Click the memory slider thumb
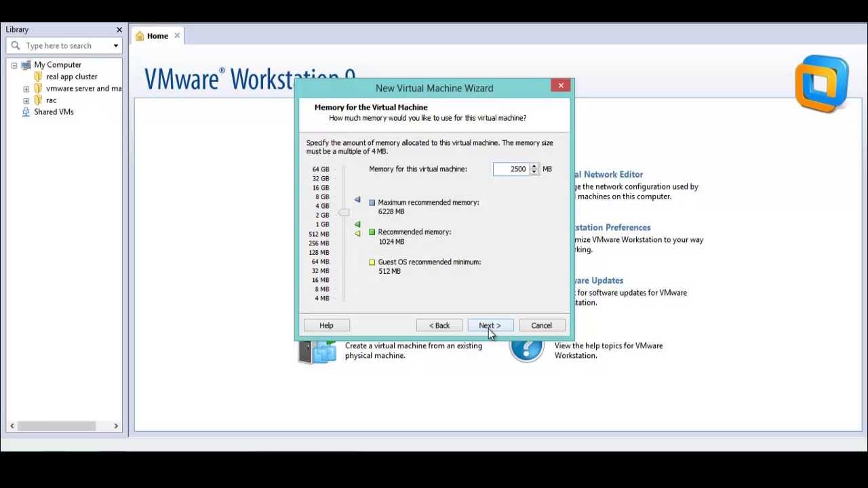Image resolution: width=868 pixels, height=488 pixels. tap(344, 212)
